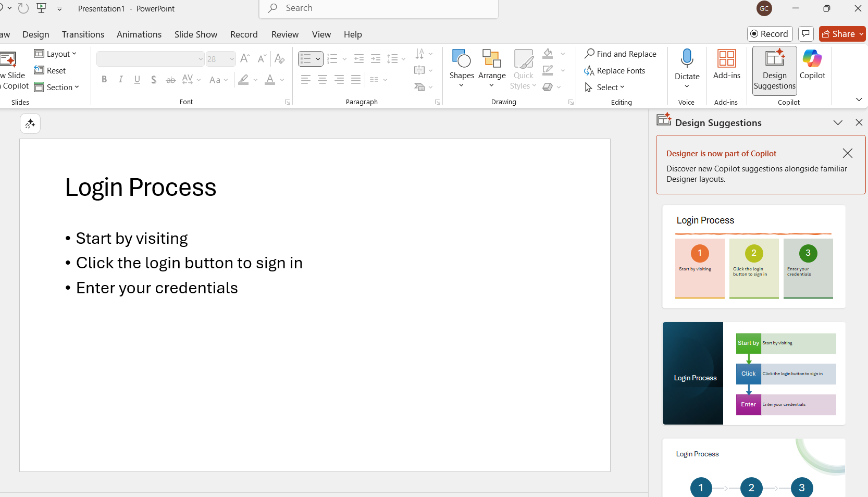Screen dimensions: 868x497
Task: Convert to SmartArt graphic
Action: [x=423, y=87]
